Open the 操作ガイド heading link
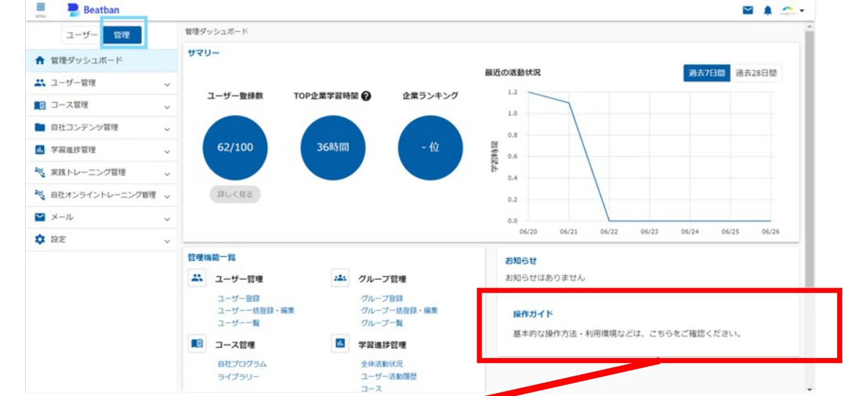Image resolution: width=868 pixels, height=396 pixels. (x=533, y=314)
